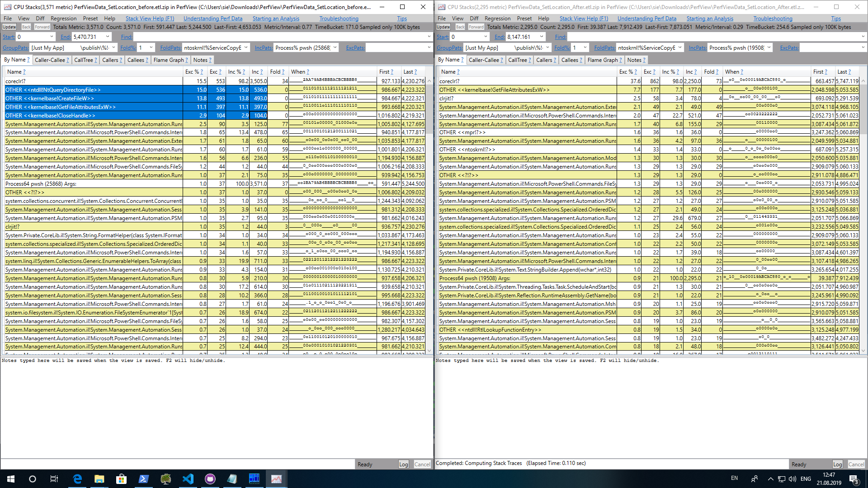Expand the GroupPats dropdown in the left window

113,47
